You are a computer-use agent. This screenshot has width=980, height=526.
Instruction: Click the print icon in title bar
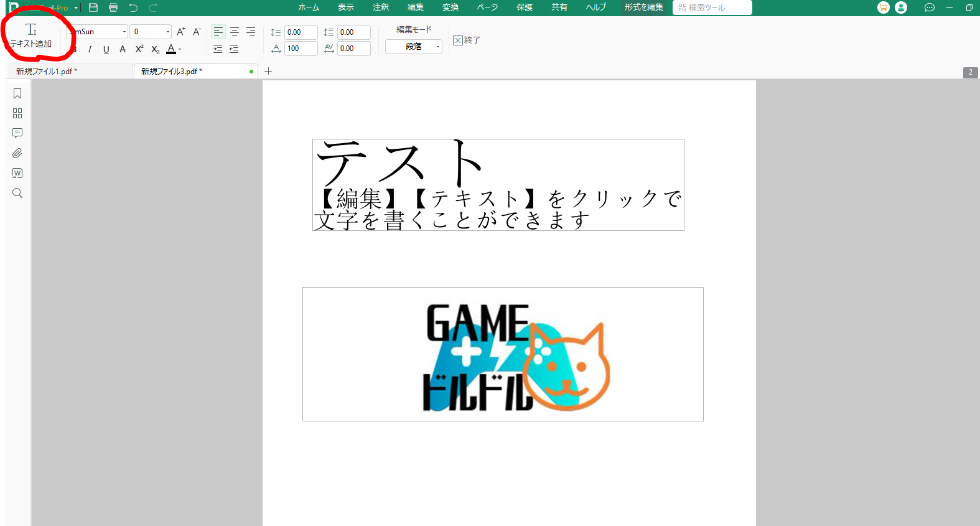[113, 7]
